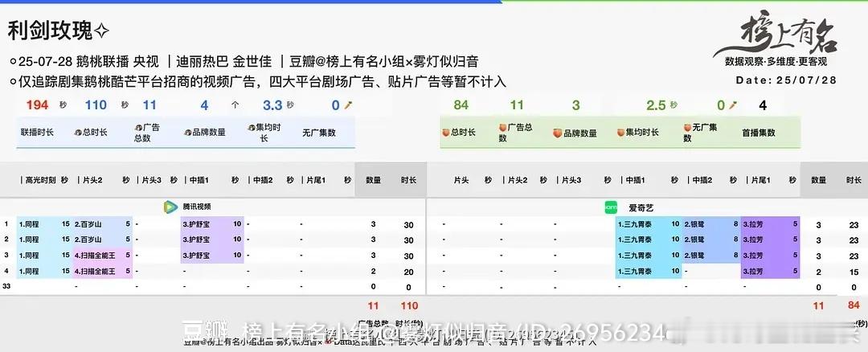Select 2.银鹭 cell in row 2
This screenshot has width=868, height=352.
click(712, 239)
